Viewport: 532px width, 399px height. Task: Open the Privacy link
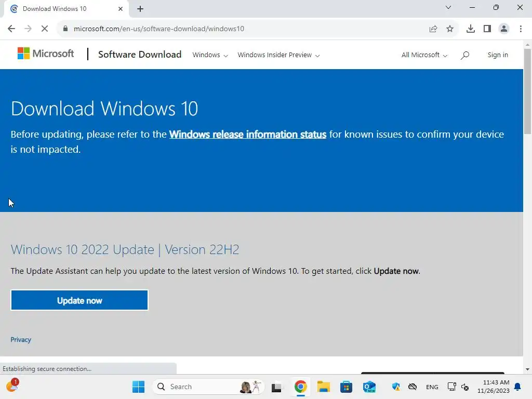[x=21, y=340]
